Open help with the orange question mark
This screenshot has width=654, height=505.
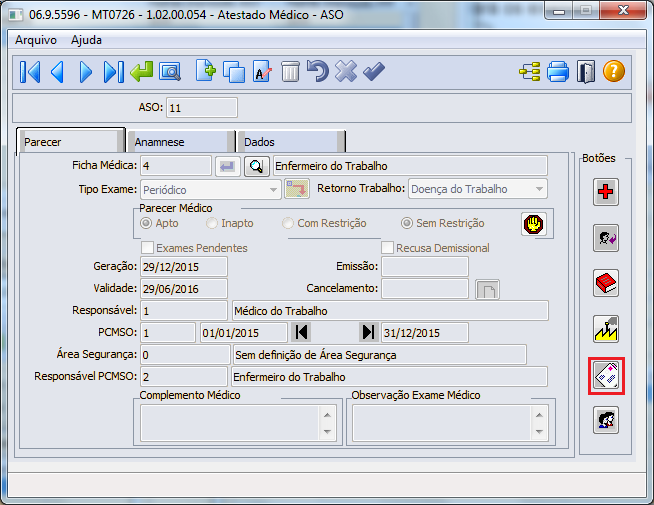tap(614, 71)
